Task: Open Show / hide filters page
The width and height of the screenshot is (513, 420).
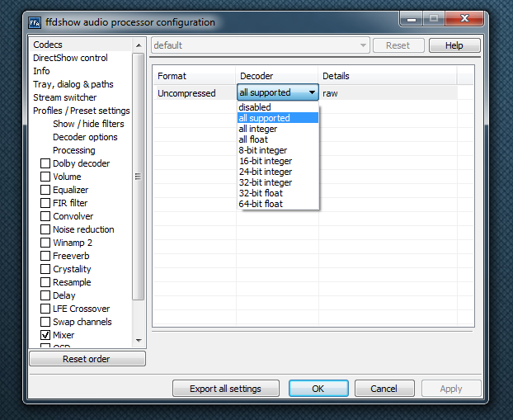Action: (x=88, y=124)
